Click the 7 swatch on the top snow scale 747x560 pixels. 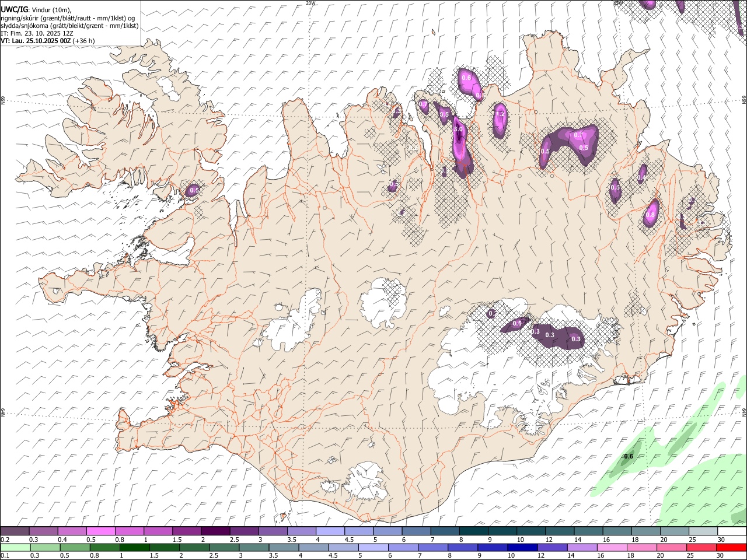pos(445,531)
